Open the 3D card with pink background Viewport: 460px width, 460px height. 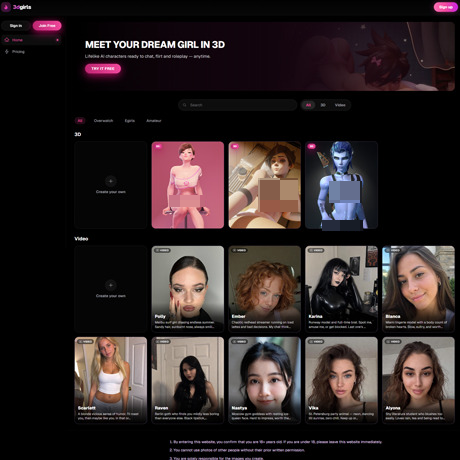188,185
